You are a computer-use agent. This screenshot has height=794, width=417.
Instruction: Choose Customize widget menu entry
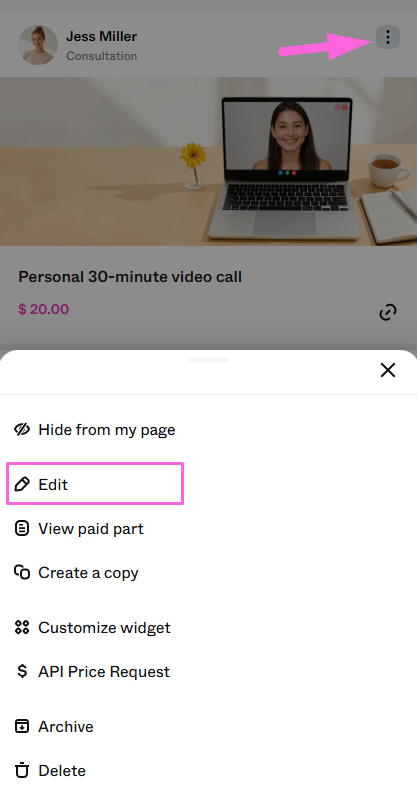[x=92, y=628]
